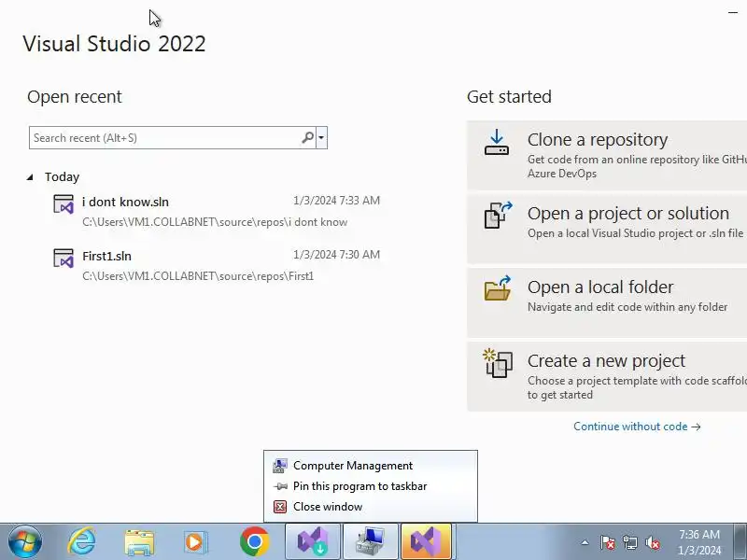Image resolution: width=747 pixels, height=560 pixels.
Task: Open the muted volume tray icon
Action: pos(653,542)
